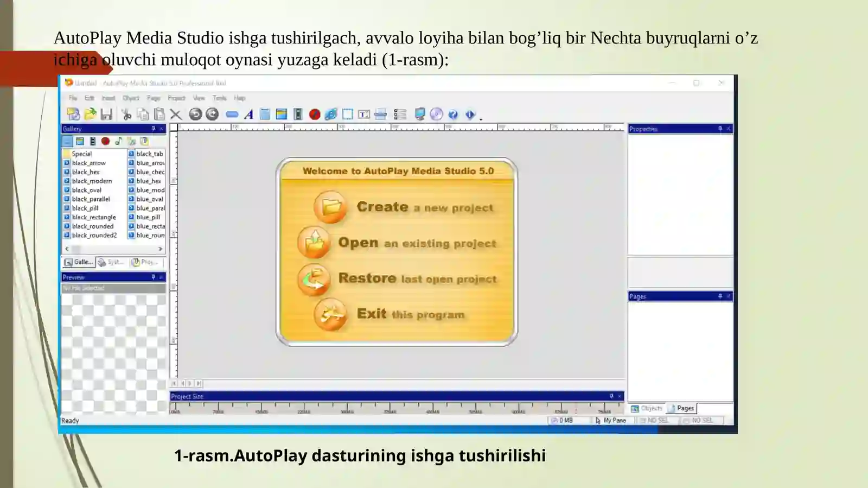Click the New Project toolbar icon
This screenshot has height=488, width=868.
point(73,114)
